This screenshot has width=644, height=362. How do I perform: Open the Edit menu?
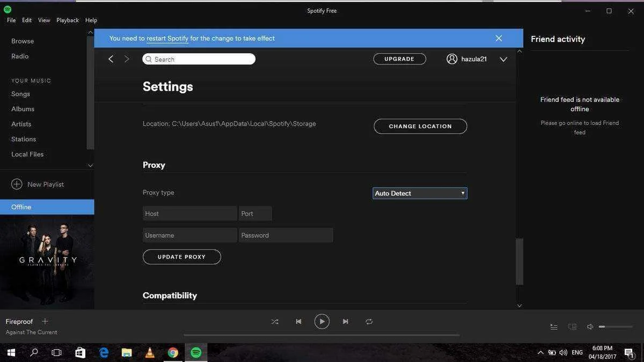tap(27, 20)
